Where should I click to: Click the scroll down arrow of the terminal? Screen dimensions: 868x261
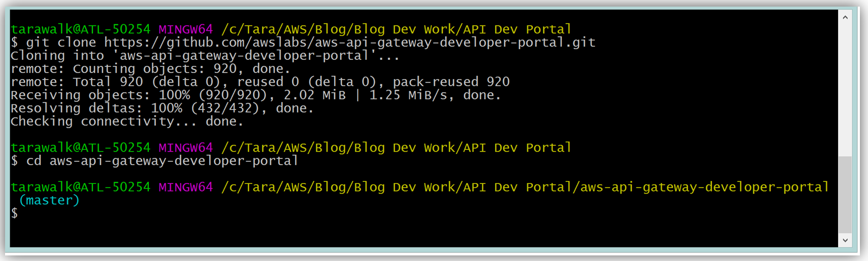coord(845,240)
